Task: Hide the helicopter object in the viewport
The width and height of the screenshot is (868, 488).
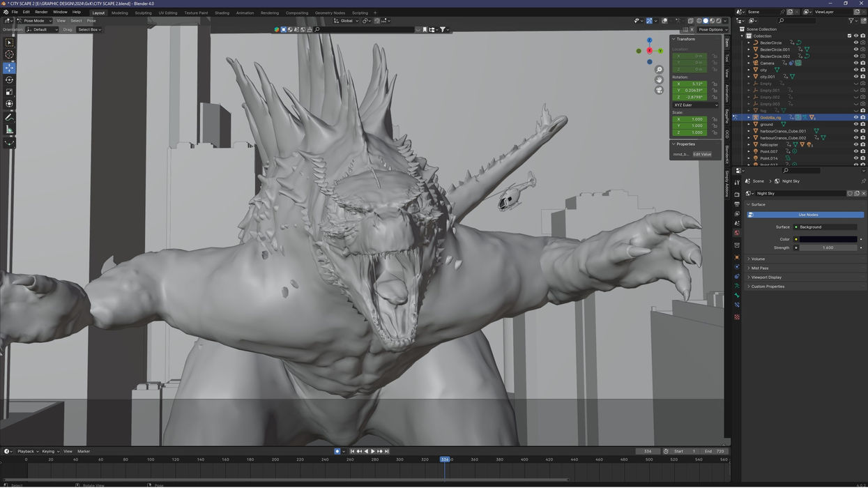Action: pos(856,144)
